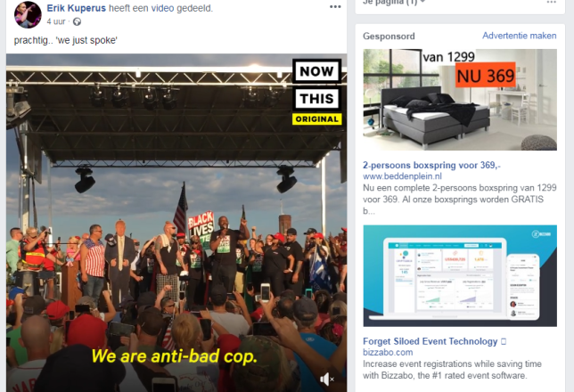
Task: Play the shared NowThis video
Action: pos(176,223)
